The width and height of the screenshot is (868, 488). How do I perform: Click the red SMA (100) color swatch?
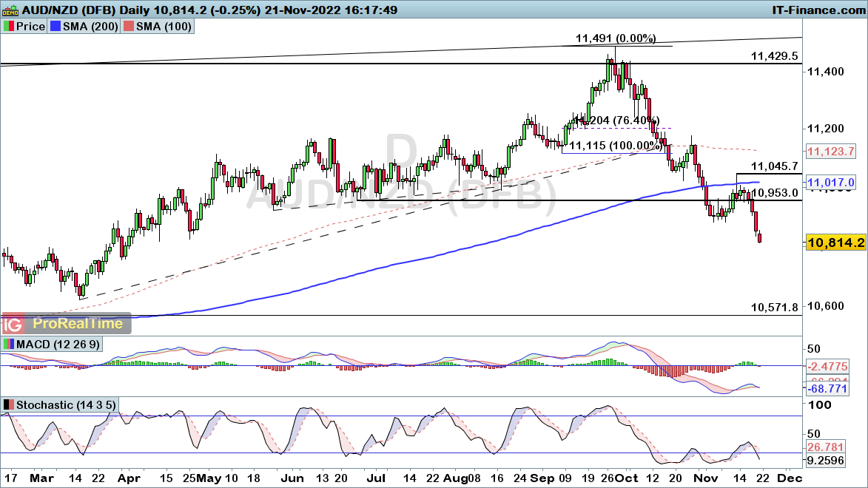pyautogui.click(x=129, y=27)
